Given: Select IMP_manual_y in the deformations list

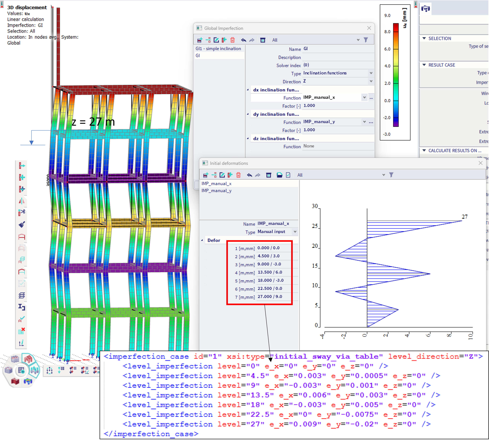Looking at the screenshot, I should click(216, 191).
